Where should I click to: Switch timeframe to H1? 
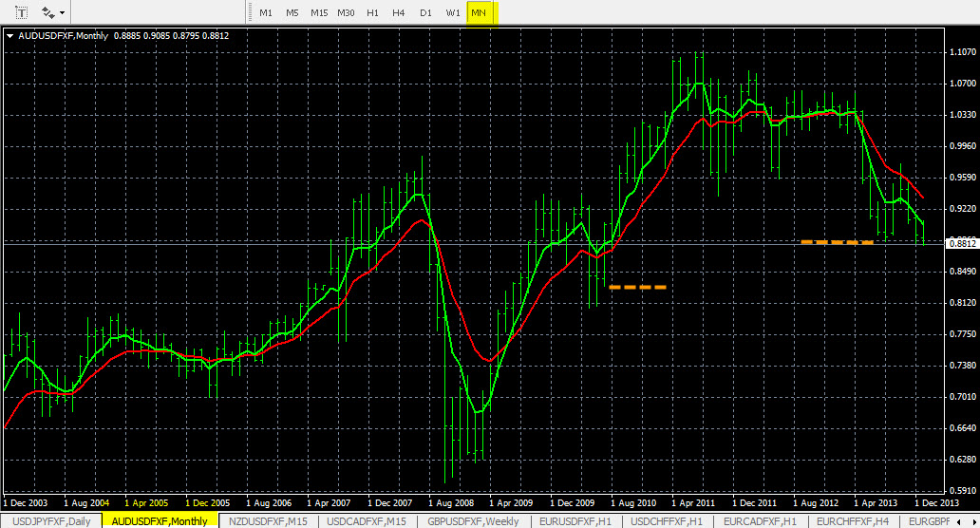[372, 12]
